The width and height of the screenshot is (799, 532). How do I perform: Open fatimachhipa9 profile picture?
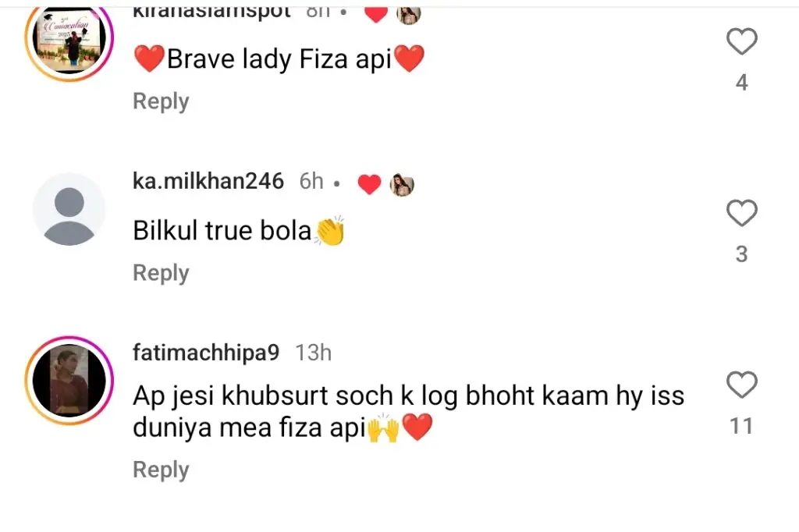coord(69,381)
